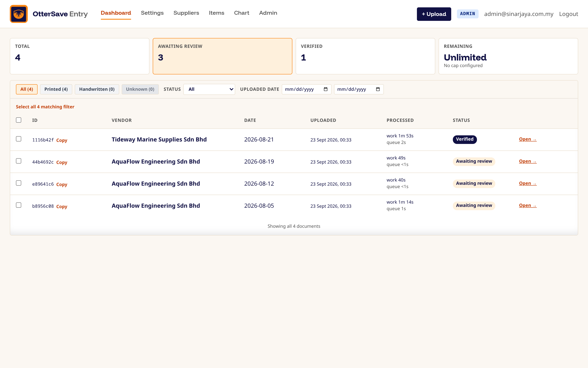This screenshot has width=588, height=368.
Task: Click Awaiting review badge for b8956c08
Action: coord(474,206)
